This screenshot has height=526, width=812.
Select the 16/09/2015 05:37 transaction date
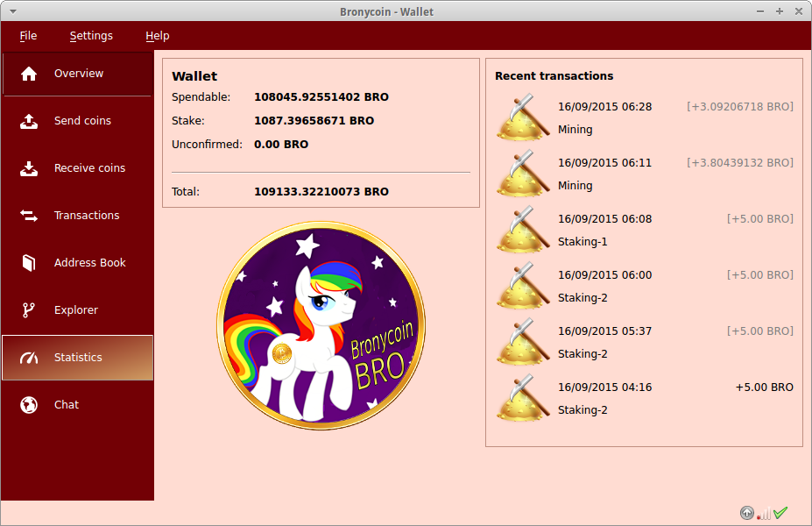point(605,331)
